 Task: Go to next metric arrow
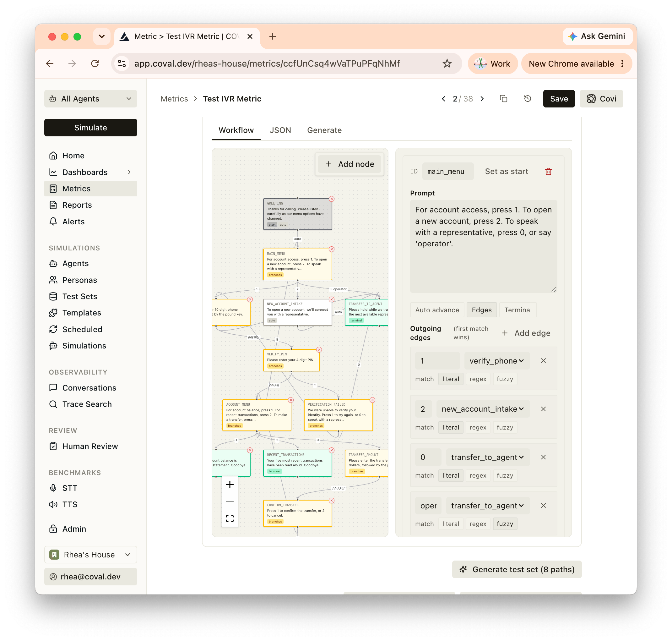[x=482, y=99]
